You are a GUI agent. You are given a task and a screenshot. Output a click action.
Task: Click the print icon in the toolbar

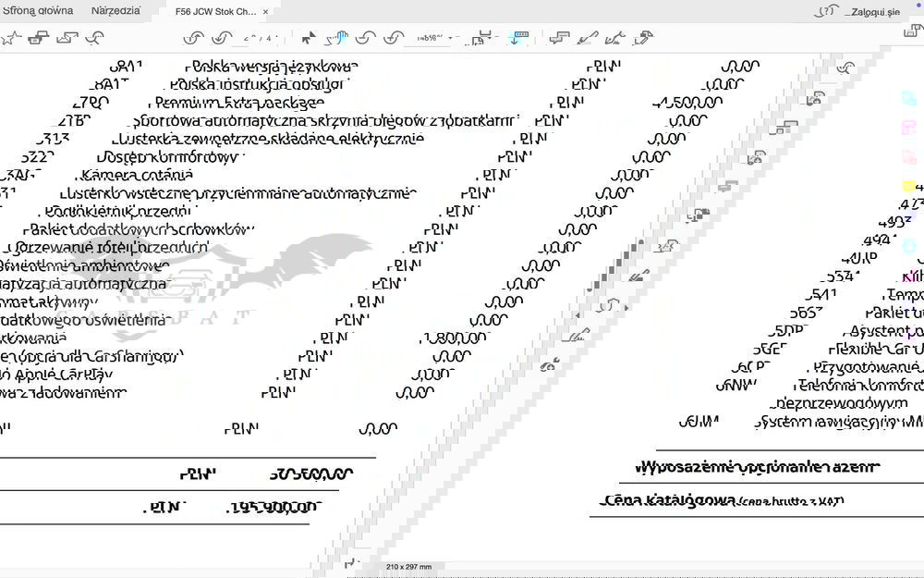tap(38, 38)
